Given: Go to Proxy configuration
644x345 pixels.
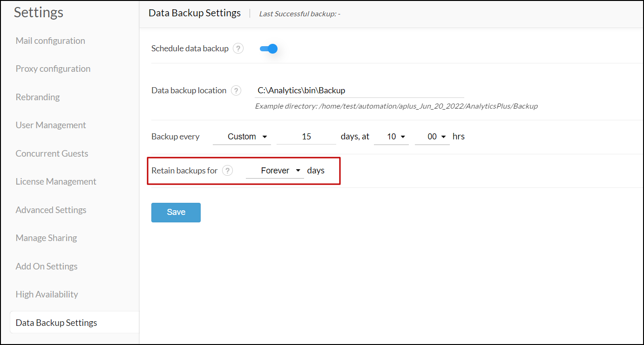Looking at the screenshot, I should 53,69.
